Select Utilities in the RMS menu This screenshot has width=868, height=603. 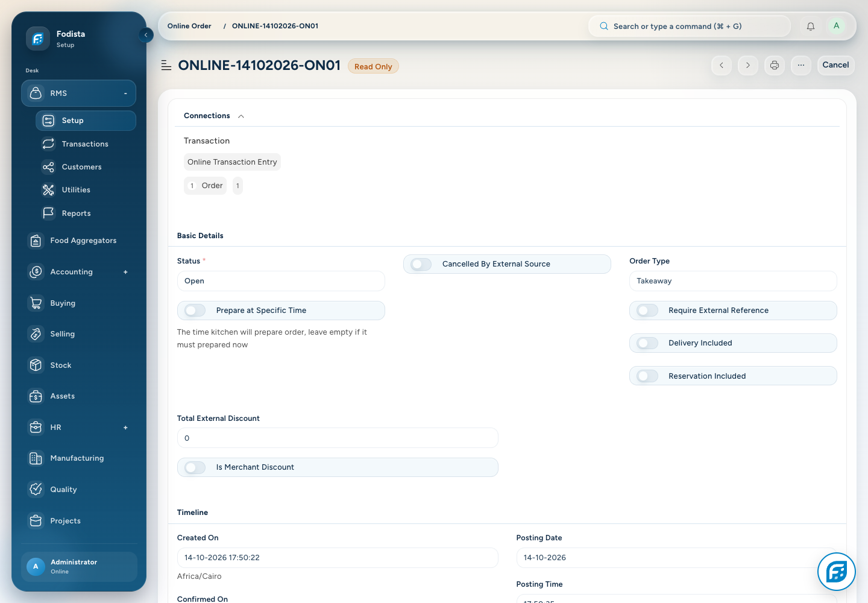coord(86,190)
